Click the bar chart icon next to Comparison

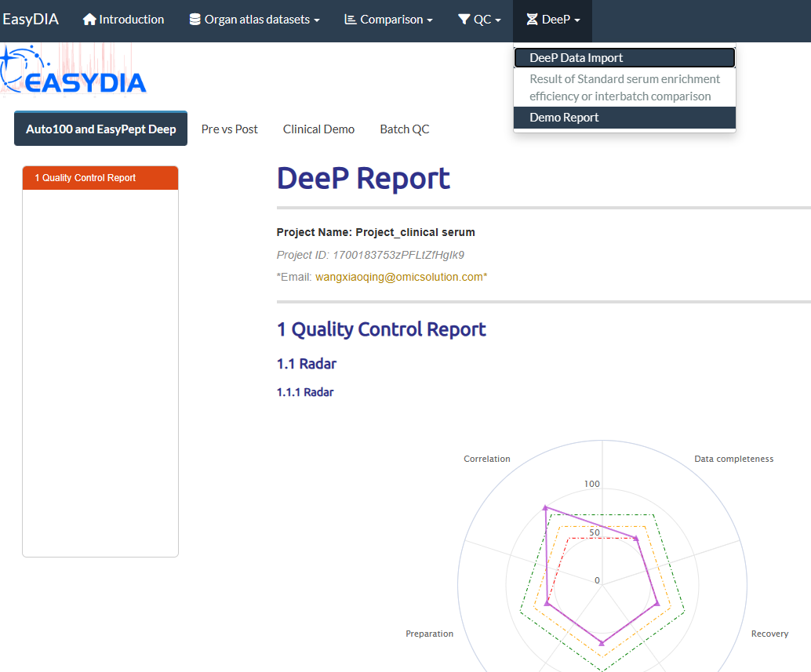pyautogui.click(x=351, y=20)
